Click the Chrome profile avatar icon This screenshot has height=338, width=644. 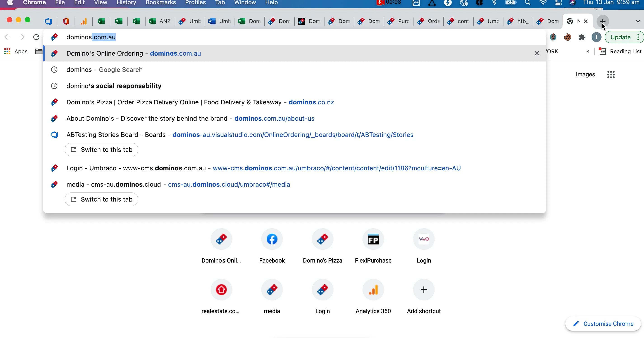coord(596,37)
